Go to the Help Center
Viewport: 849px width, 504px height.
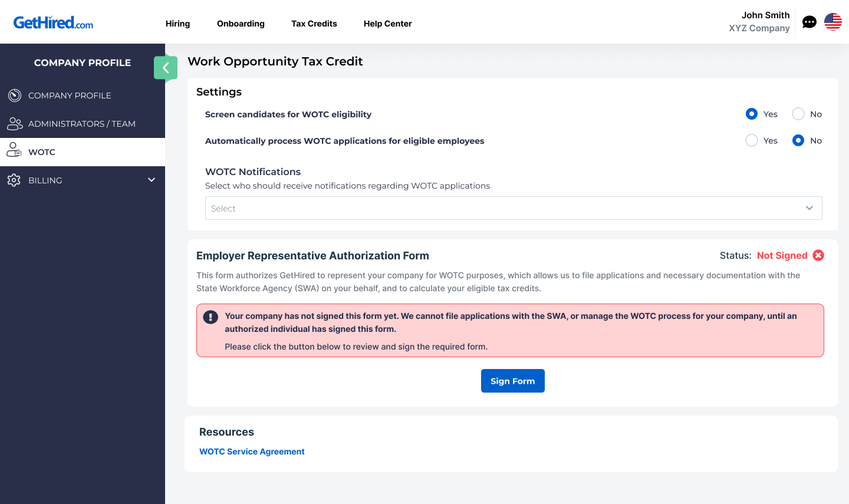click(387, 24)
